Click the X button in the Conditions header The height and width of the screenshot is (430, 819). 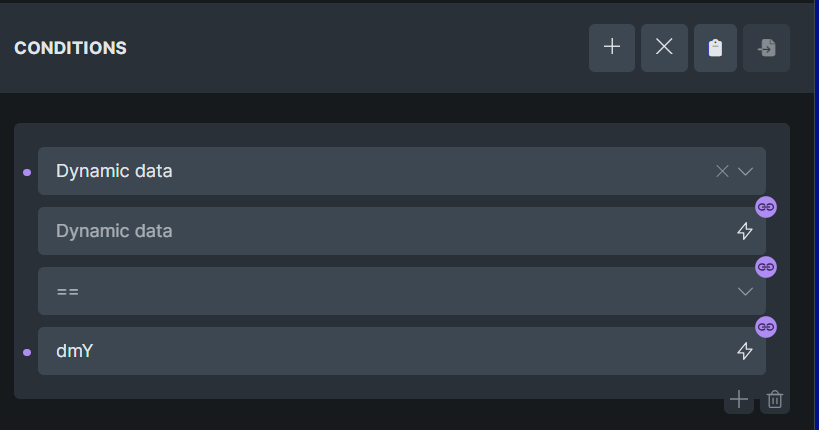click(664, 48)
